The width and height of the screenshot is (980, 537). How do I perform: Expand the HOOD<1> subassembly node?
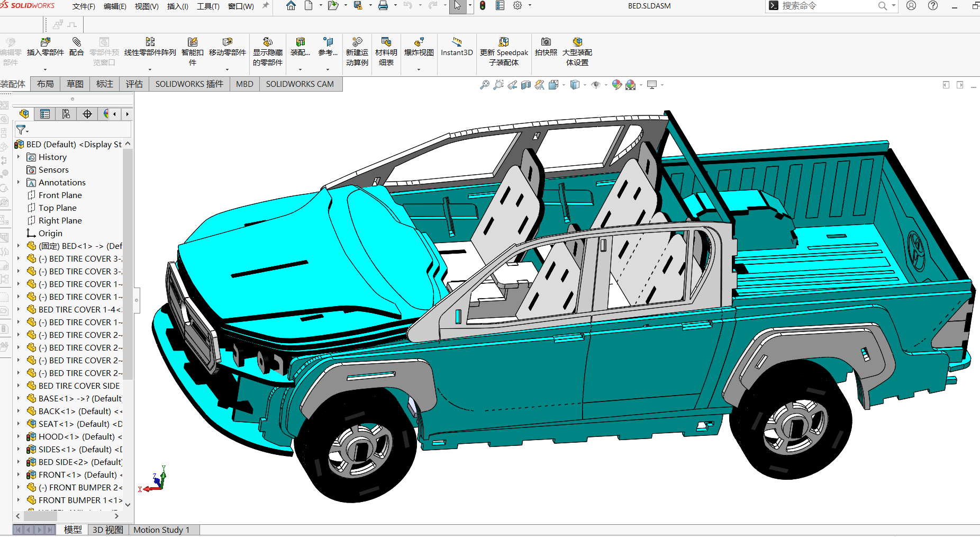(x=19, y=436)
